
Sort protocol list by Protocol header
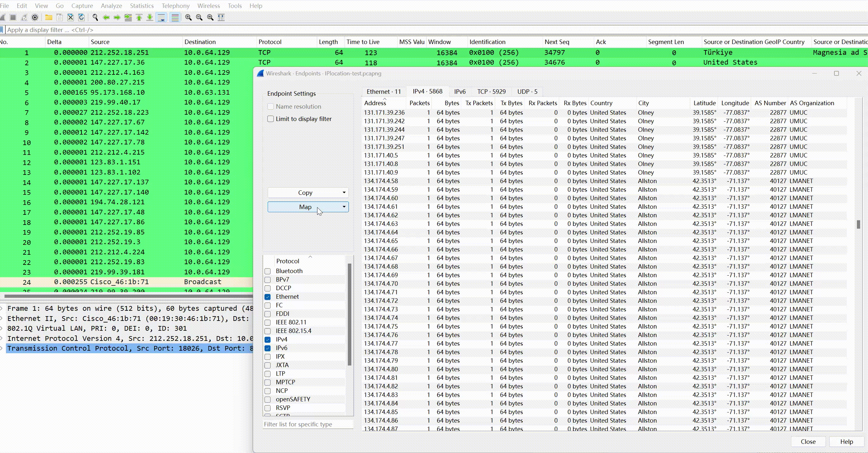pos(287,261)
